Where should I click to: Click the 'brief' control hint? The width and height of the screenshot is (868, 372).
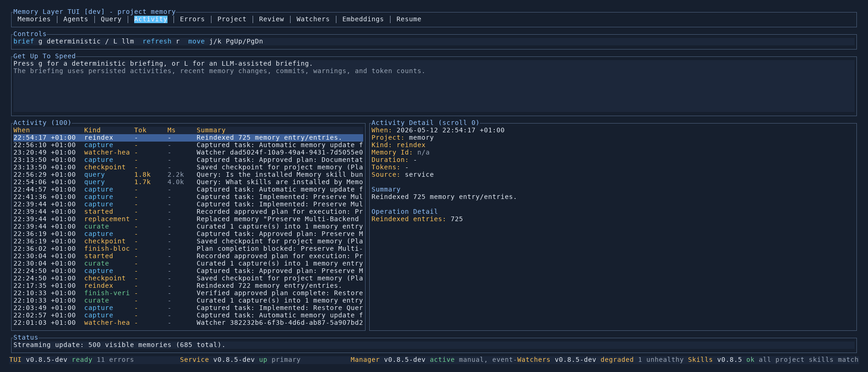24,42
